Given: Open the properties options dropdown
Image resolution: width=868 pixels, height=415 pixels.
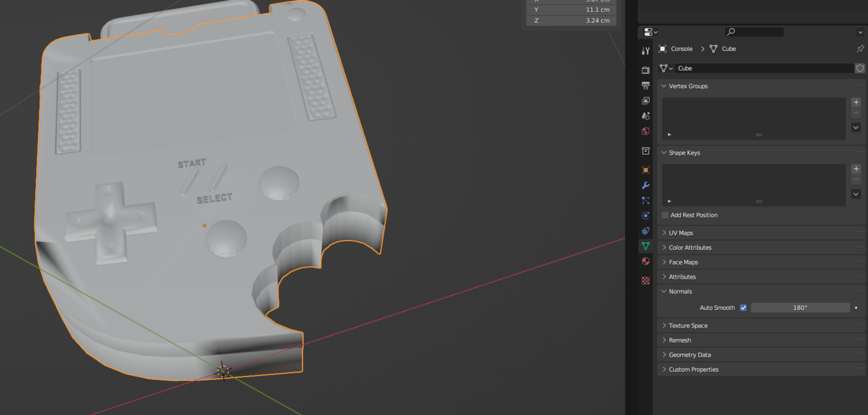Looking at the screenshot, I should point(860,32).
